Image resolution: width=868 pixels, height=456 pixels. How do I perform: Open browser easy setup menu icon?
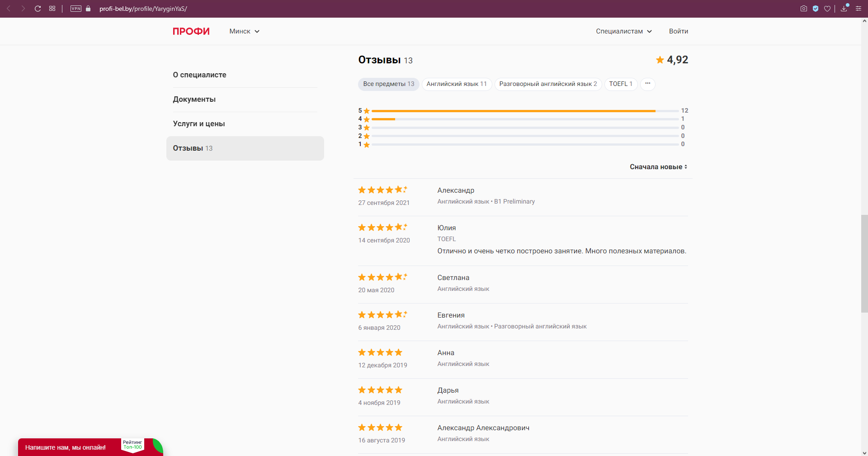[859, 9]
